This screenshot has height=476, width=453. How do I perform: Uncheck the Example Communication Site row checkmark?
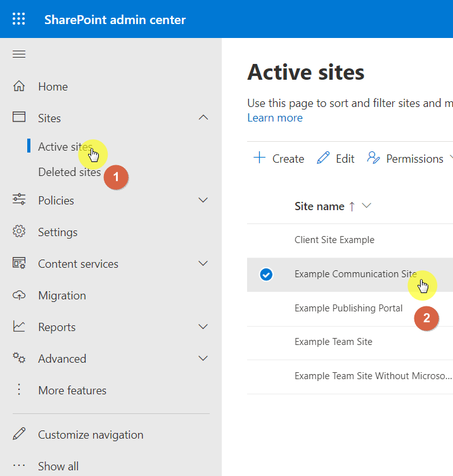266,275
